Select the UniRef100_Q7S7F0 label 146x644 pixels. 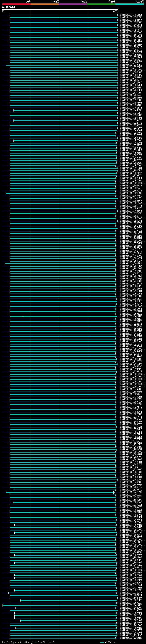coord(131,321)
